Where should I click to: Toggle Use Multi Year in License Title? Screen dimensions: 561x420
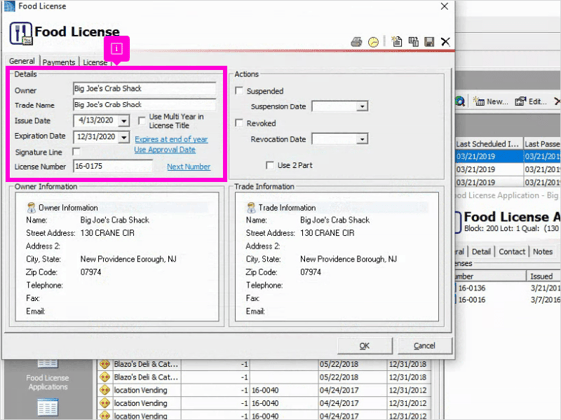click(142, 120)
